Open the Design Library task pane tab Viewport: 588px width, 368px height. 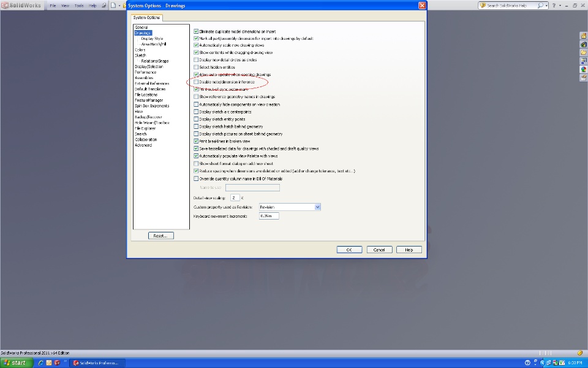(x=584, y=44)
